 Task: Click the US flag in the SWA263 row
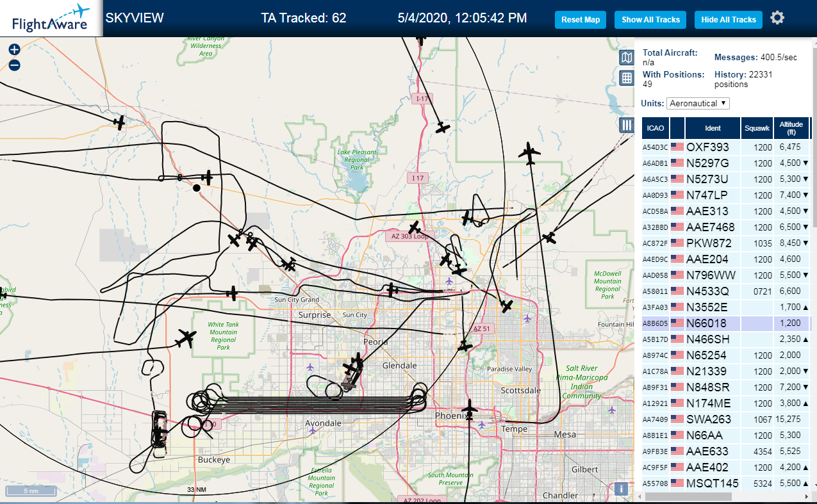click(x=677, y=419)
